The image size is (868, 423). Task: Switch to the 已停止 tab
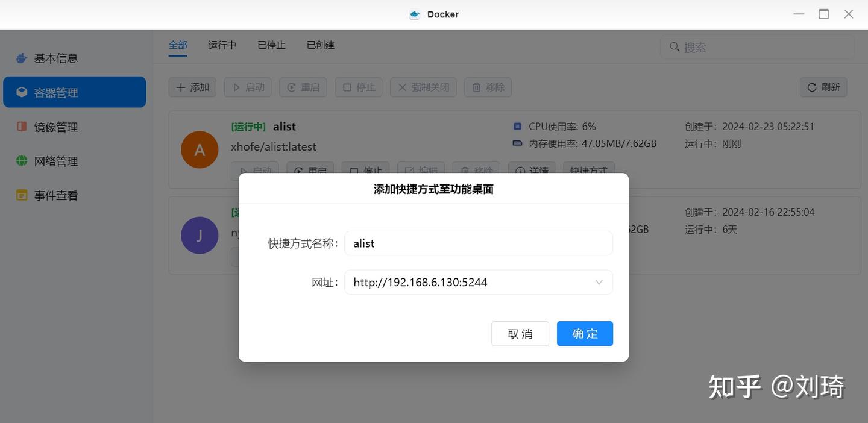271,45
